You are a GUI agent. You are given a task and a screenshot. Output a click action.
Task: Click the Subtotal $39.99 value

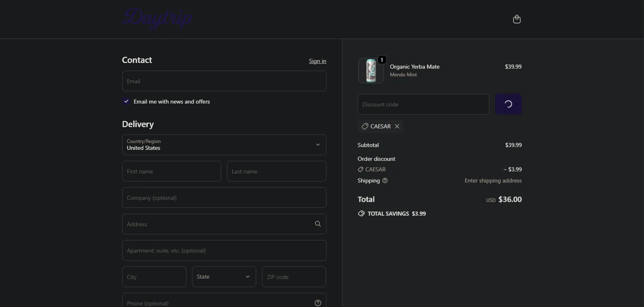point(513,145)
